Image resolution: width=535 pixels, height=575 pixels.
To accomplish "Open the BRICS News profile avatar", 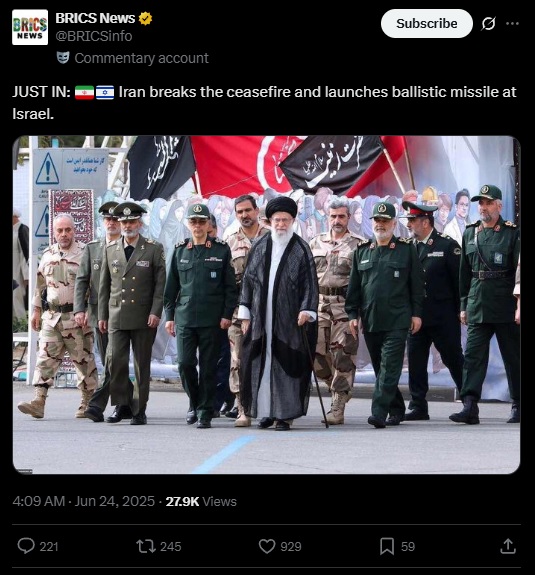I will [x=30, y=27].
